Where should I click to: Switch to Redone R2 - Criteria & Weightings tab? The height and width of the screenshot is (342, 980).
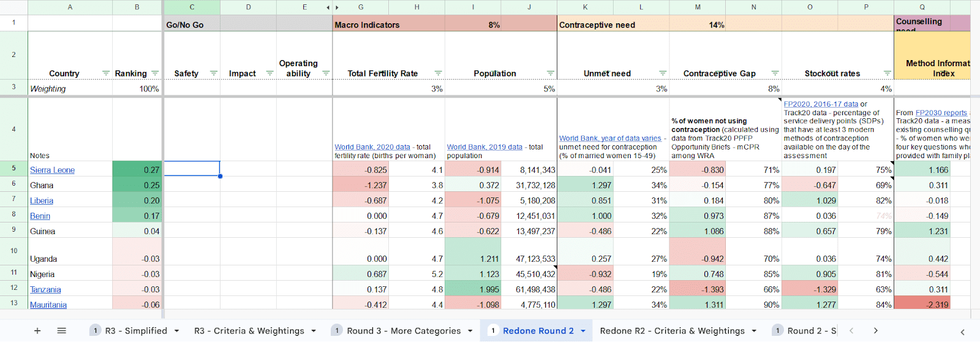tap(672, 331)
